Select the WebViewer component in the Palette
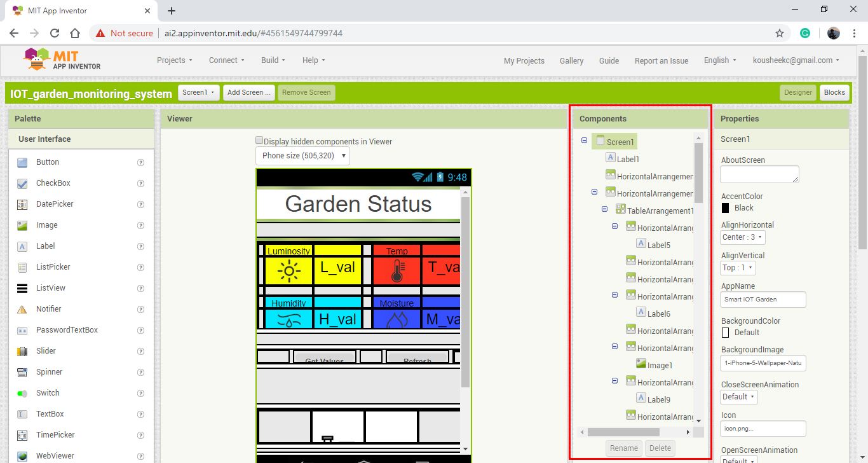 click(54, 455)
